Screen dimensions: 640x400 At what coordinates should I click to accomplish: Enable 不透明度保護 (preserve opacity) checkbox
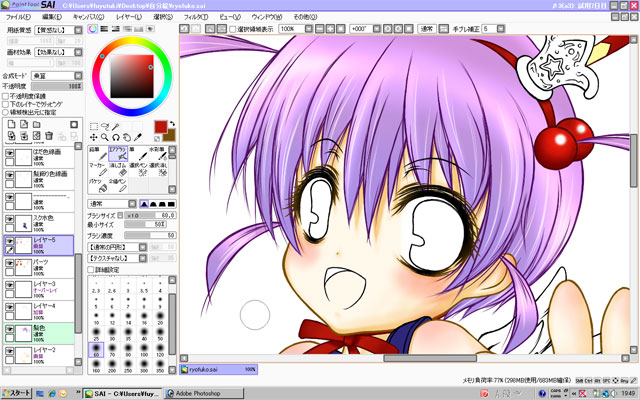coord(5,96)
